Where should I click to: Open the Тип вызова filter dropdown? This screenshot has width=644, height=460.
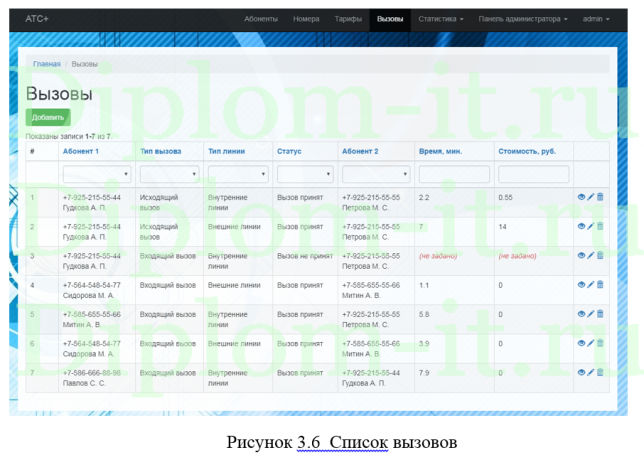pos(169,174)
